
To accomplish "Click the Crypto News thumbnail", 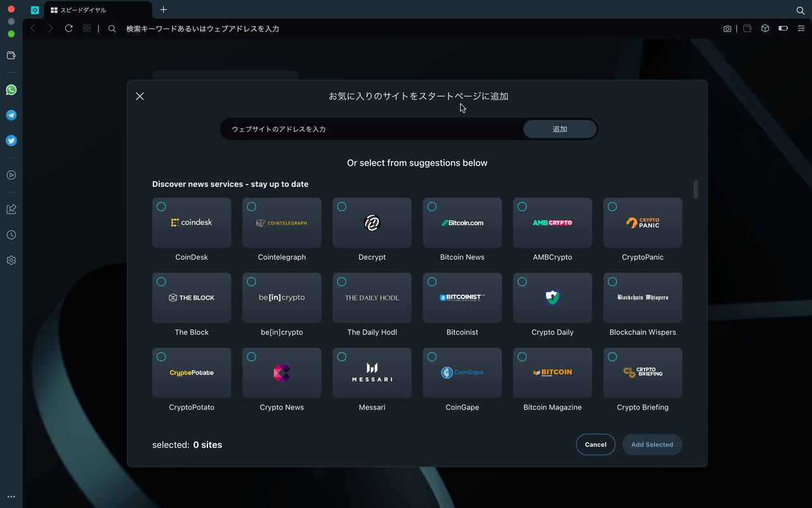I will (282, 373).
